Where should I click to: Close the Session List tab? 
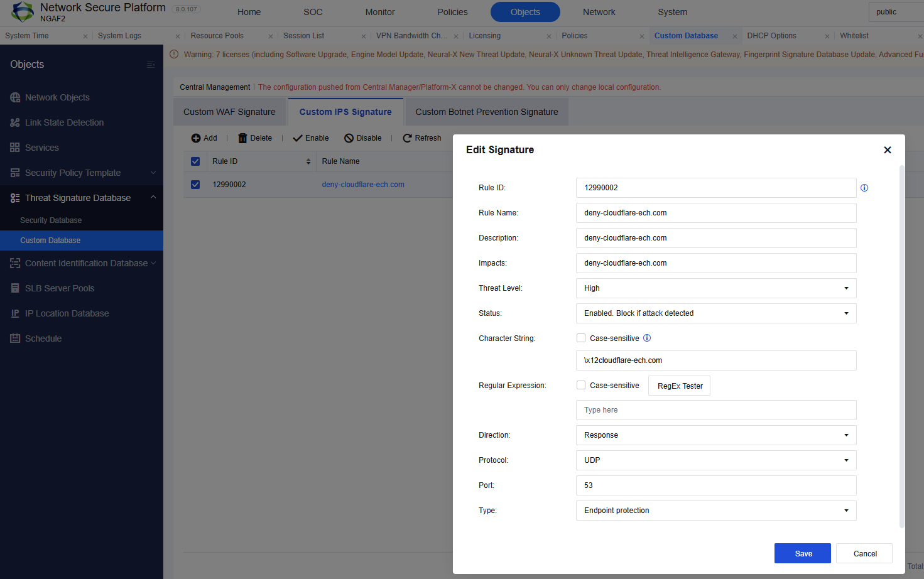pyautogui.click(x=364, y=36)
